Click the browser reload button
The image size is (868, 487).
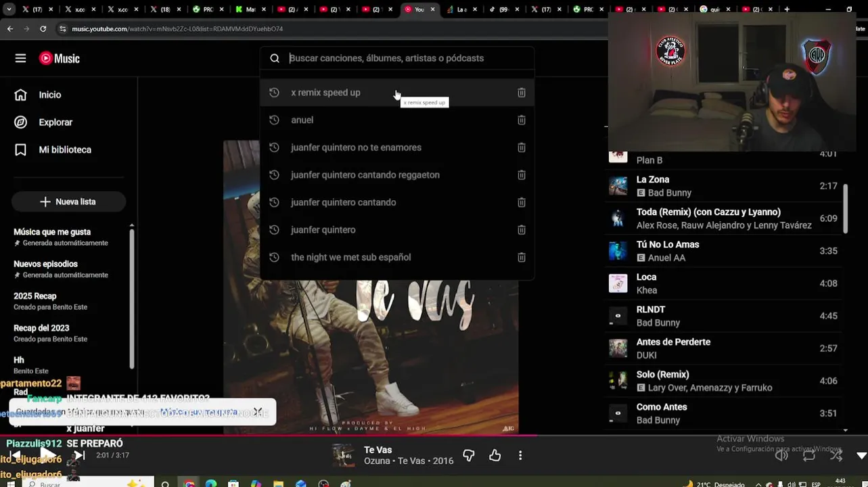tap(43, 29)
